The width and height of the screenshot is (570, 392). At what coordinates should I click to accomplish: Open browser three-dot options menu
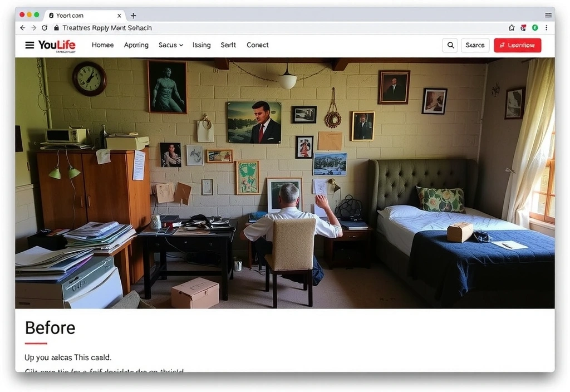click(547, 28)
